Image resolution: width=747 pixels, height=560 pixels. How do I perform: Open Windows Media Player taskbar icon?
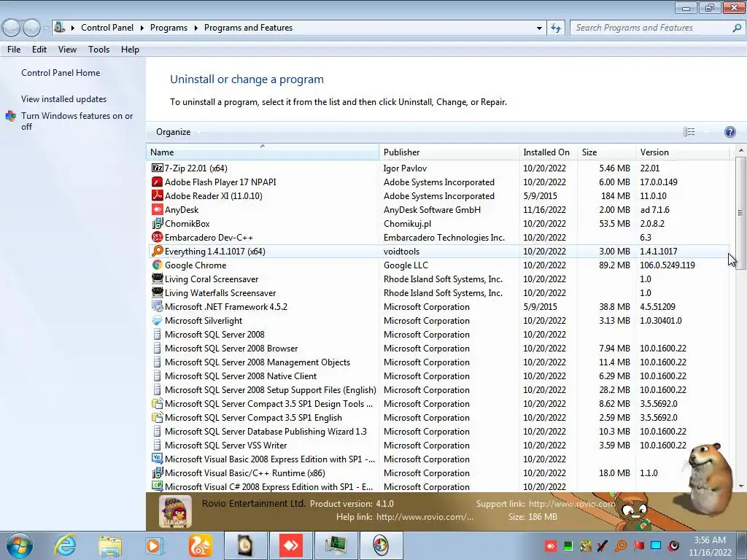(155, 545)
